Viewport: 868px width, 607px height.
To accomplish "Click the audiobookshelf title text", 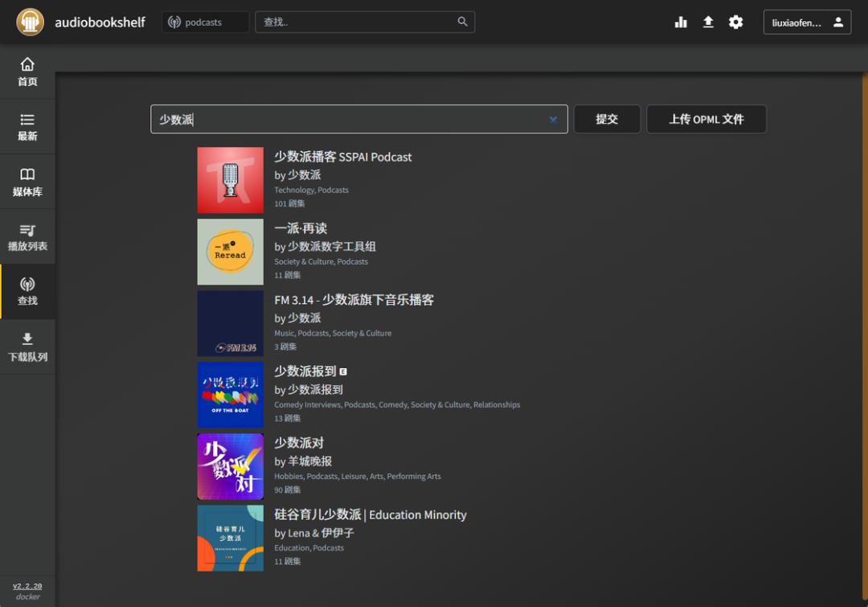I will point(100,23).
